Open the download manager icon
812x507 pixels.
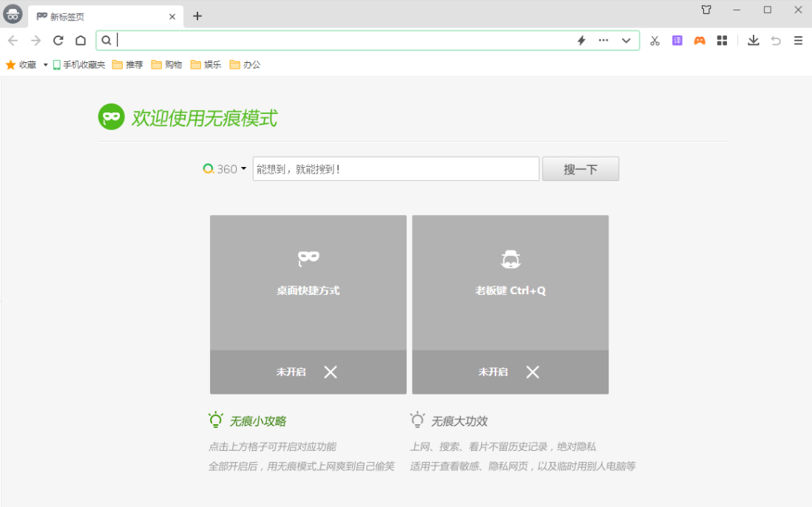[x=754, y=41]
